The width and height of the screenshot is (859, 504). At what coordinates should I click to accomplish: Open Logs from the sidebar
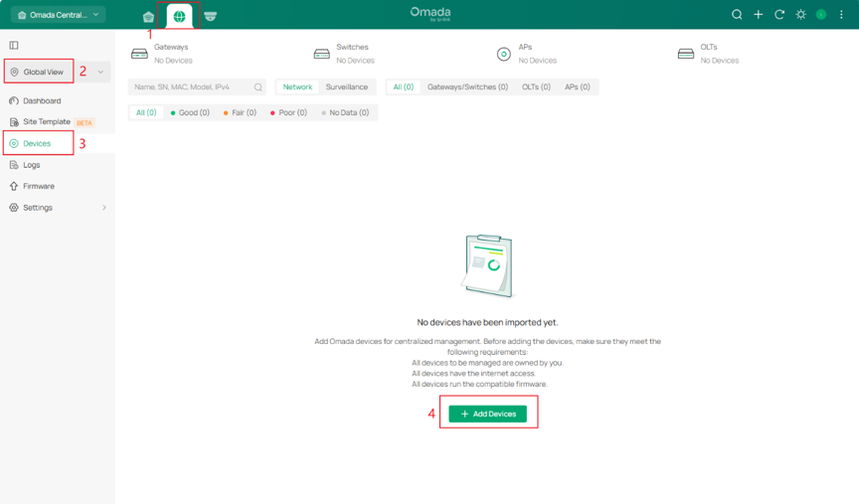click(31, 165)
